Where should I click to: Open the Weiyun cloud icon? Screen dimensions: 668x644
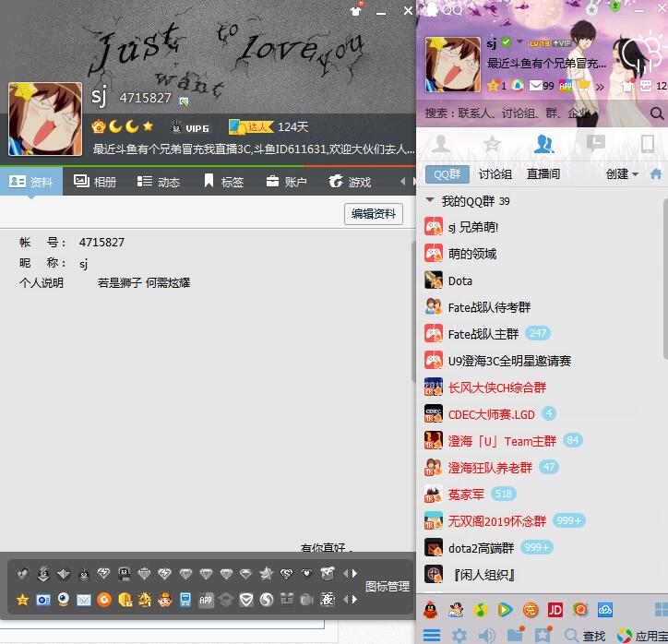tap(605, 611)
